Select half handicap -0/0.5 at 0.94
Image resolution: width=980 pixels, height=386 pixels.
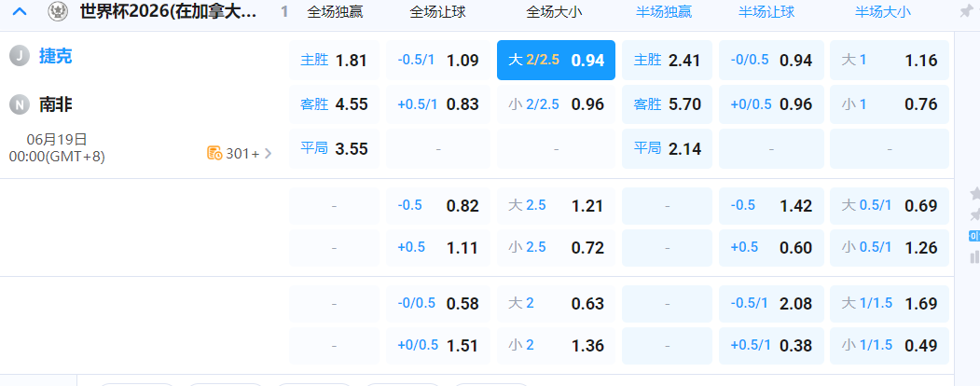click(x=771, y=61)
